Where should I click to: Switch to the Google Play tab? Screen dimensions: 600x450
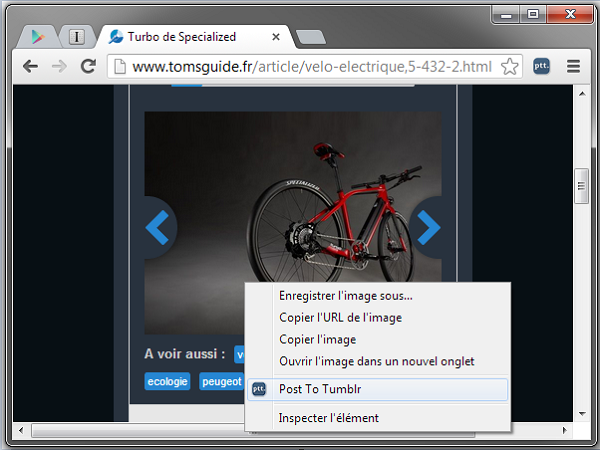pyautogui.click(x=38, y=37)
